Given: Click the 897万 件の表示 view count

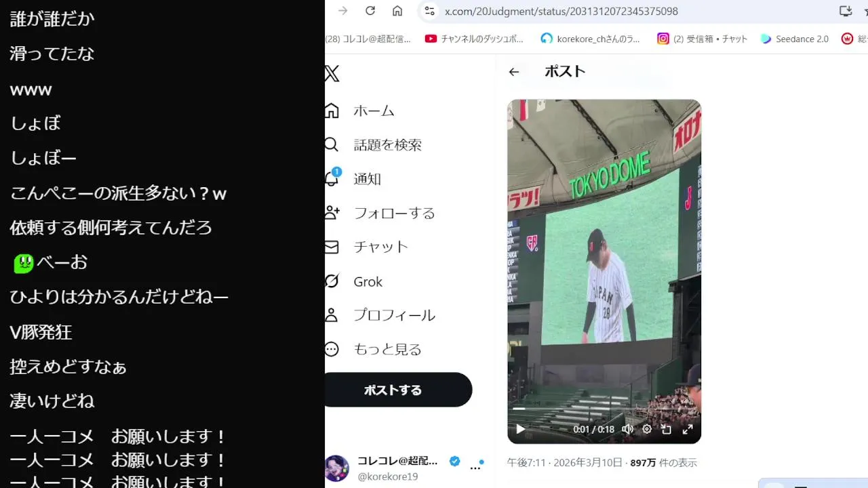Looking at the screenshot, I should point(664,463).
